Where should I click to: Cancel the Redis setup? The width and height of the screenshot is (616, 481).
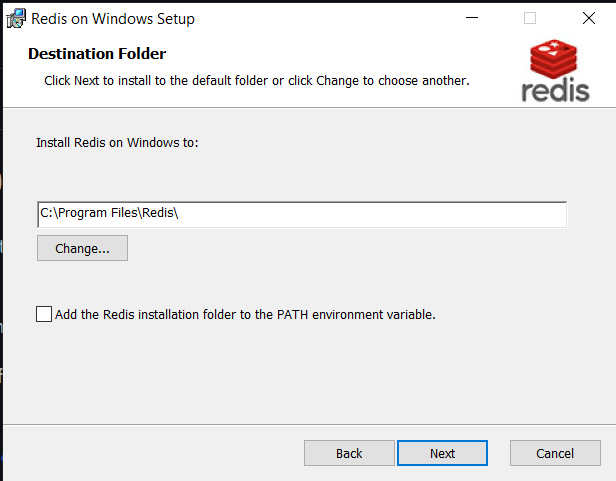[x=555, y=453]
